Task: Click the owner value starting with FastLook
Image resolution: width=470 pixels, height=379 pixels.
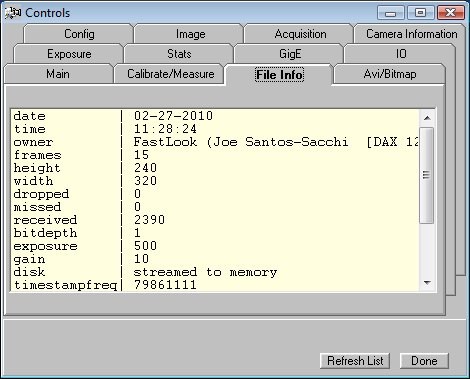Action: click(x=276, y=142)
